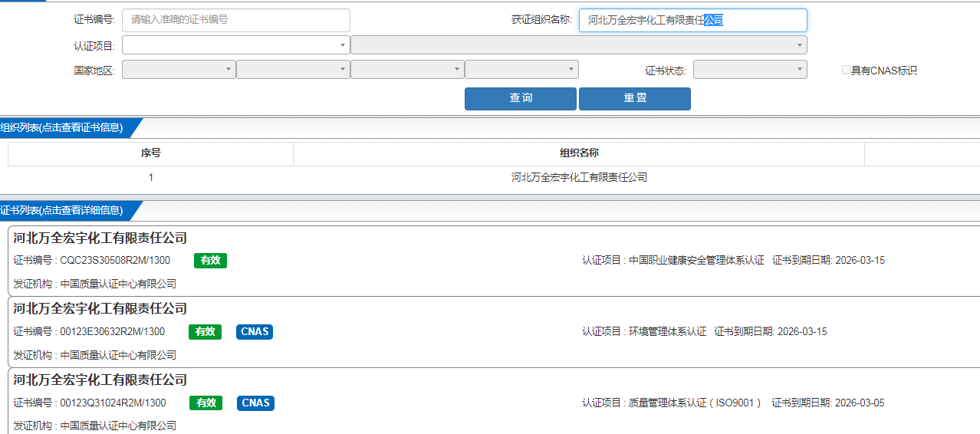This screenshot has height=434, width=980.
Task: Click the 证书列表 section header tab
Action: [67, 210]
